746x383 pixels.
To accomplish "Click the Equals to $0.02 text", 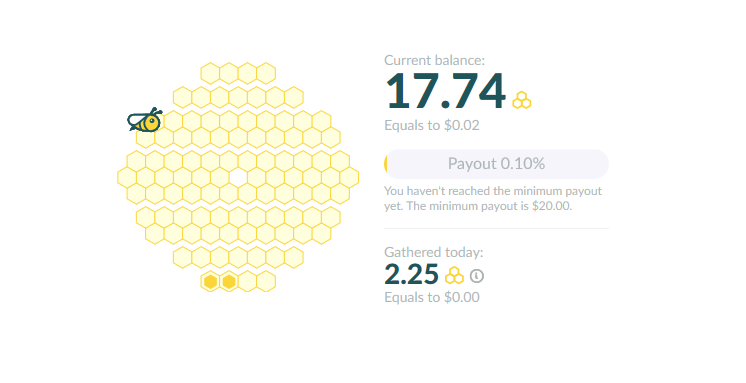I will point(432,126).
